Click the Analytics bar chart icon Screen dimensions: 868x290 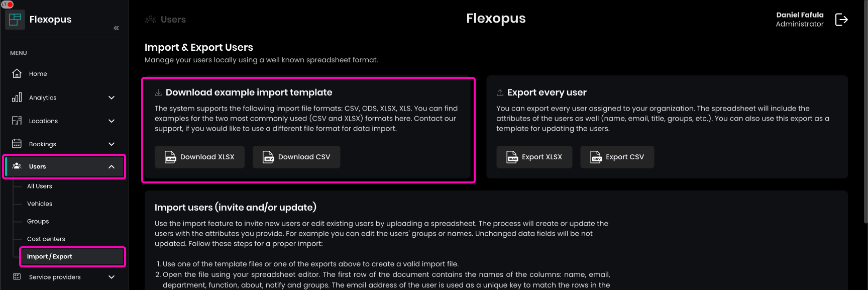17,98
